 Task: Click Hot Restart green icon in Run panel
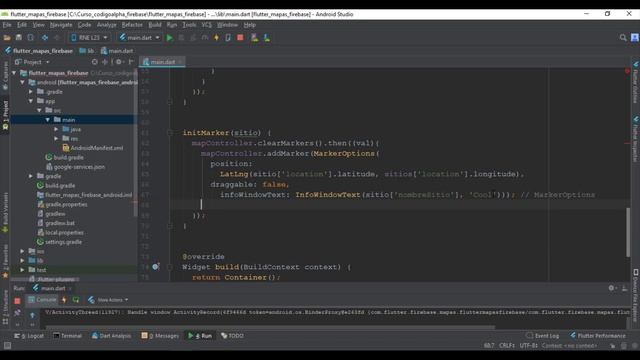tap(76, 300)
